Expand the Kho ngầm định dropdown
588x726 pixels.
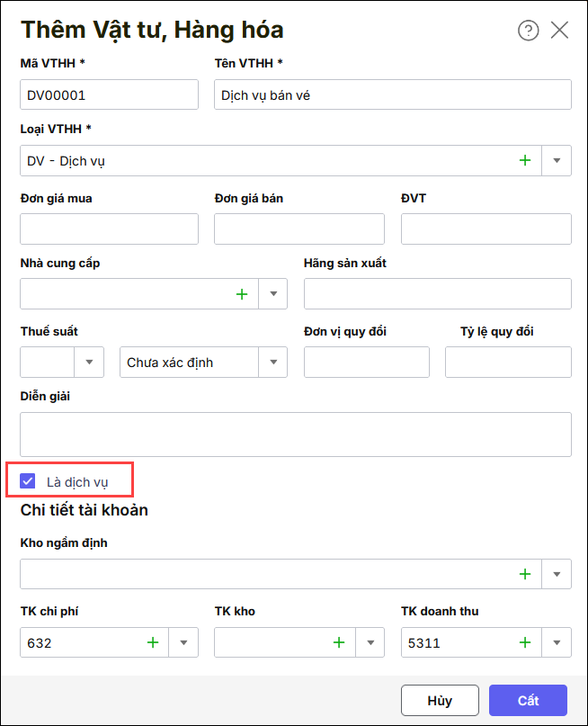(x=557, y=574)
